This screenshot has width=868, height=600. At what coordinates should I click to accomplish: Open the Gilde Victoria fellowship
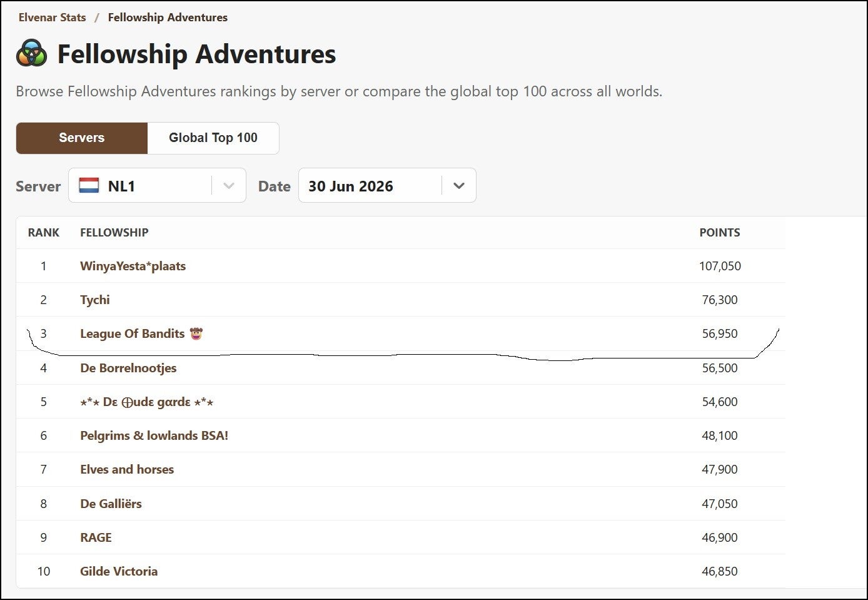(x=119, y=571)
